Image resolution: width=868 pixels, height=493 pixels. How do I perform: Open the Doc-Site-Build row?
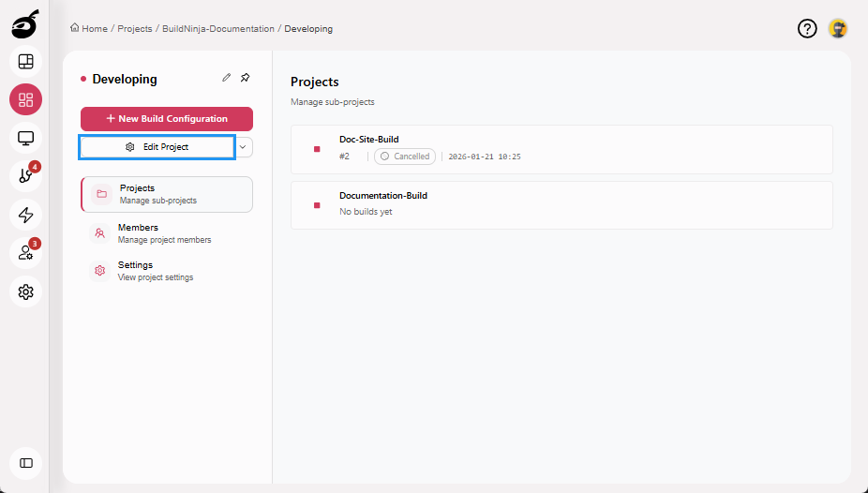[x=561, y=149]
